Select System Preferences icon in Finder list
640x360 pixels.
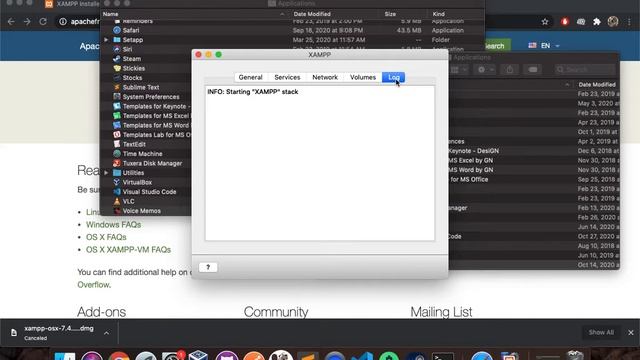click(x=117, y=97)
